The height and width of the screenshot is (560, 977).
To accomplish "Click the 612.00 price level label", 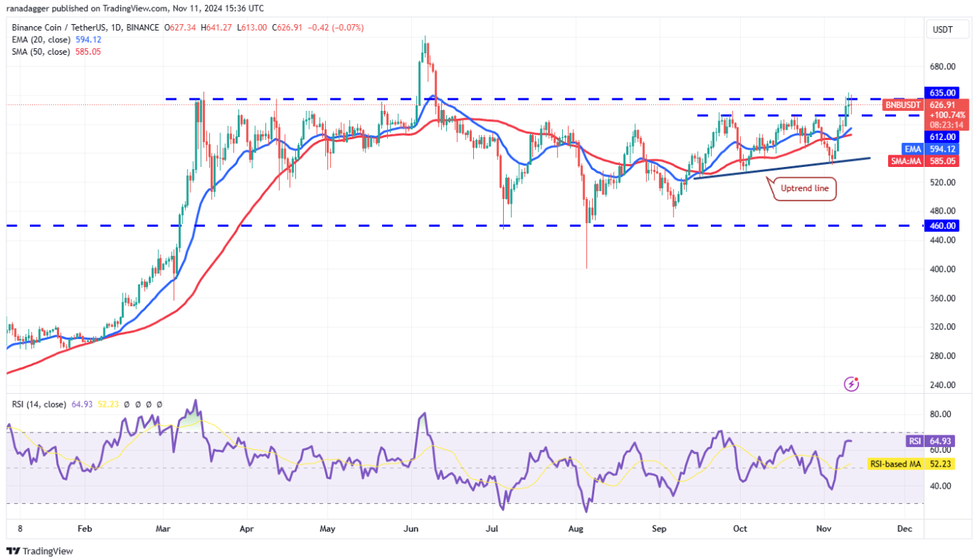I will click(x=943, y=136).
